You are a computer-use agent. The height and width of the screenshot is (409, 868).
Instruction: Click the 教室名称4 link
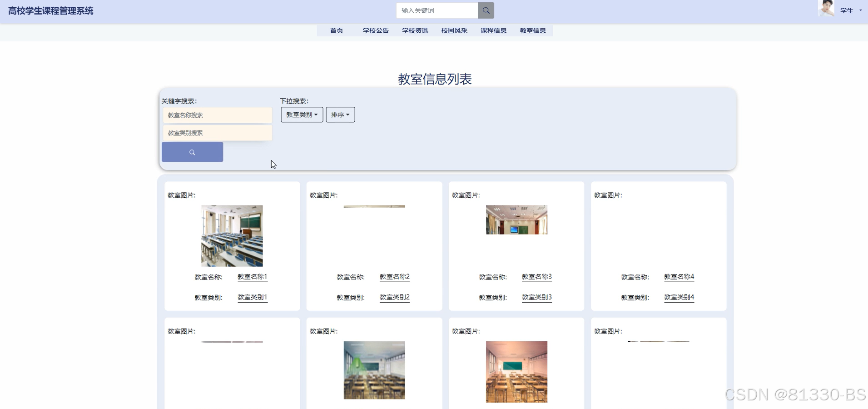tap(679, 277)
